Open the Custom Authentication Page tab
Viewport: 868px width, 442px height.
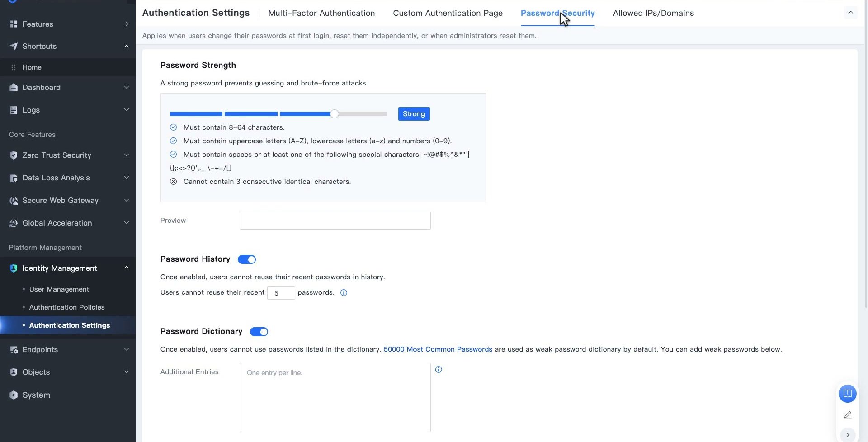[448, 13]
